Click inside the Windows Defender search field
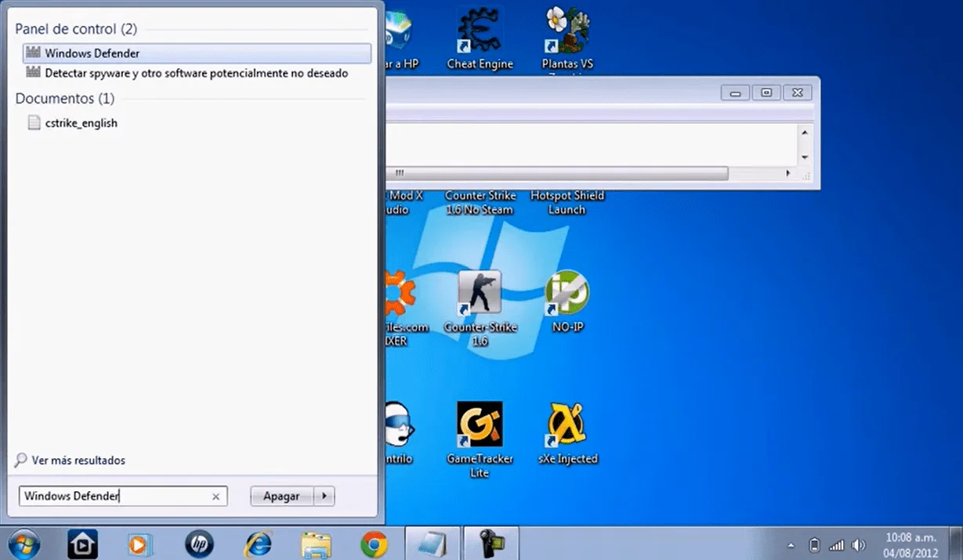Viewport: 963px width, 560px height. [114, 497]
